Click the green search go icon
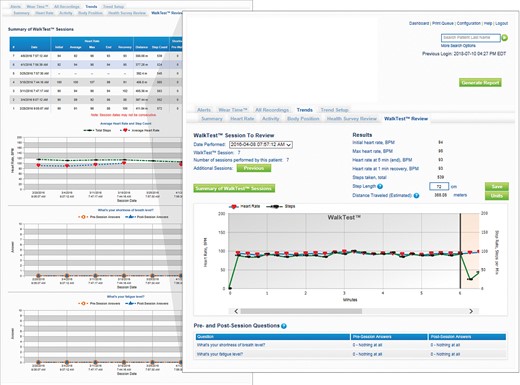This screenshot has height=385, width=520. click(504, 38)
